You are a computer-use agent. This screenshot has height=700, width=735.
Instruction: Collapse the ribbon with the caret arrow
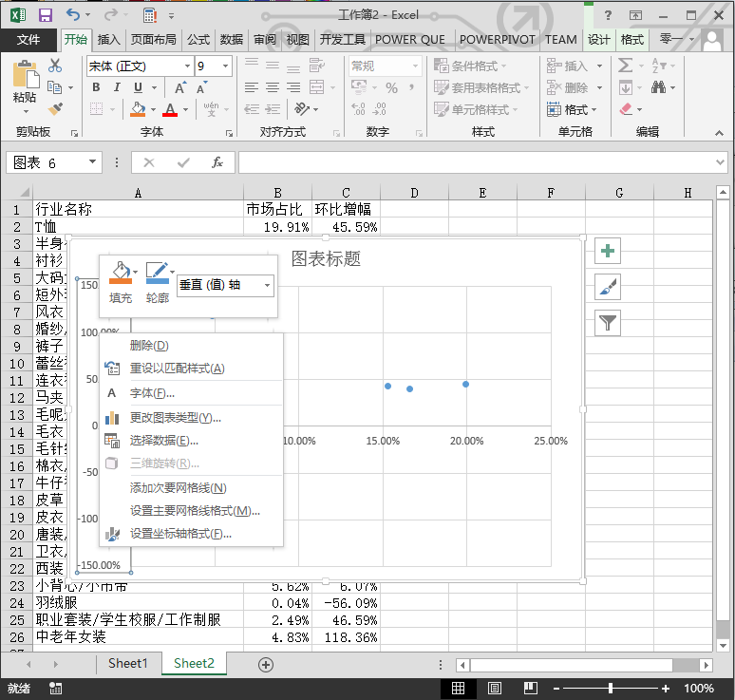tap(719, 134)
